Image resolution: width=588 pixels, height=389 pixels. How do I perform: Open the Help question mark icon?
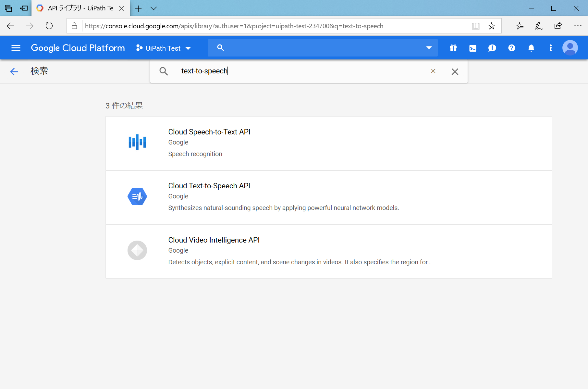coord(512,48)
